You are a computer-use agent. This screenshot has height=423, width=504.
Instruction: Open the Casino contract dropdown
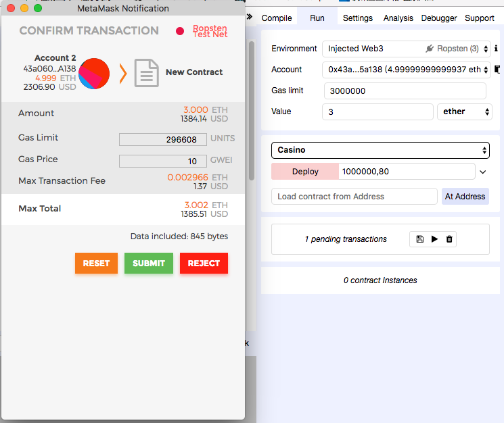coord(380,150)
